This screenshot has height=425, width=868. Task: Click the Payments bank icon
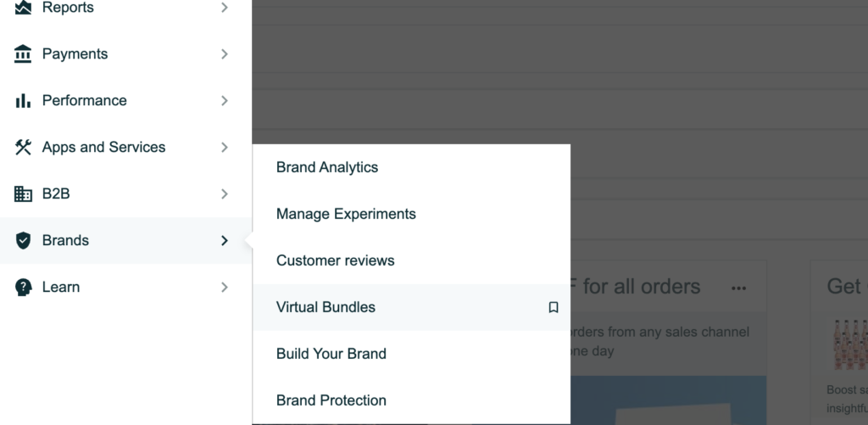click(x=23, y=53)
